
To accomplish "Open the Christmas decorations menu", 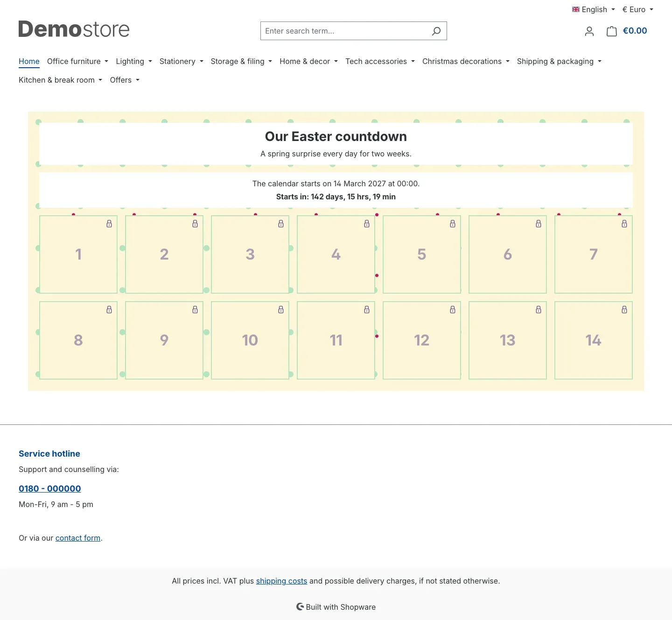I will [466, 61].
